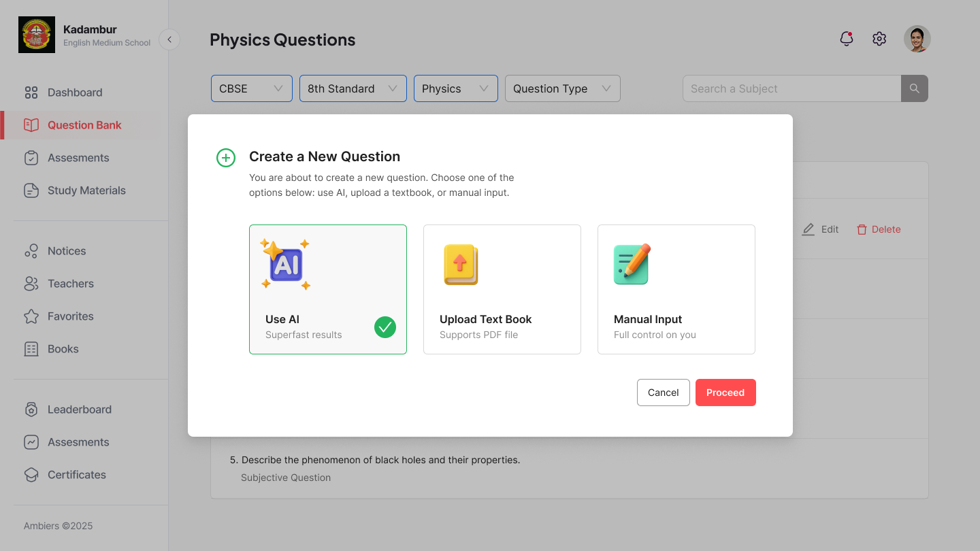980x551 pixels.
Task: Click the user profile avatar
Action: 917,39
